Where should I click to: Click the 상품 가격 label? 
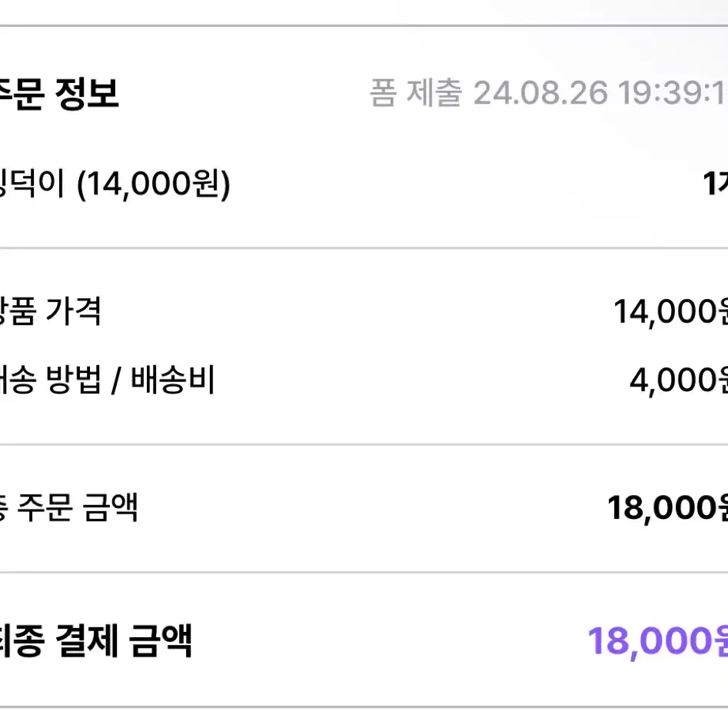coord(50,311)
